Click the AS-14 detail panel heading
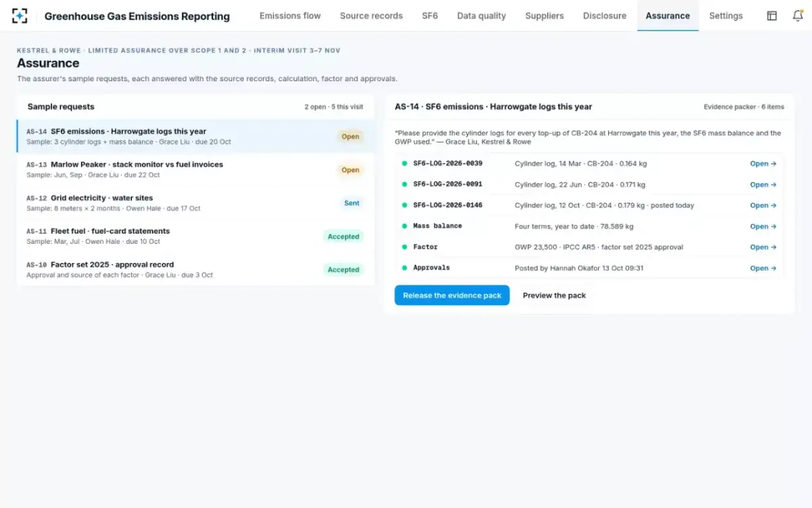Image resolution: width=812 pixels, height=508 pixels. coord(493,107)
